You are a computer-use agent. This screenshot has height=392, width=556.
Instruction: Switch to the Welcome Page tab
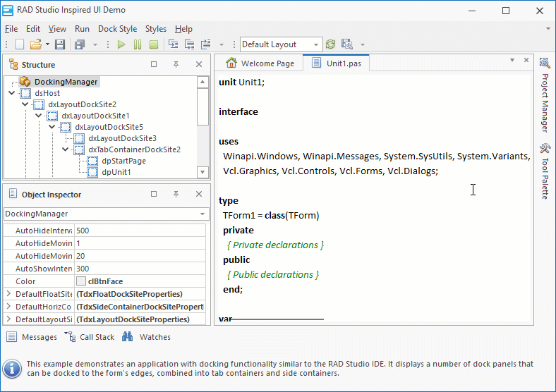(260, 63)
